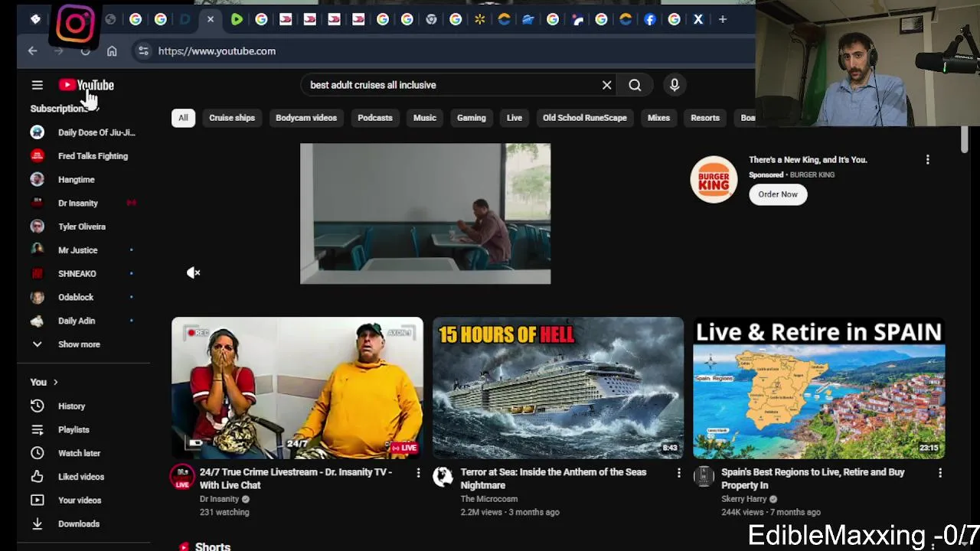Switch to the Facebook browser tab

pos(650,19)
